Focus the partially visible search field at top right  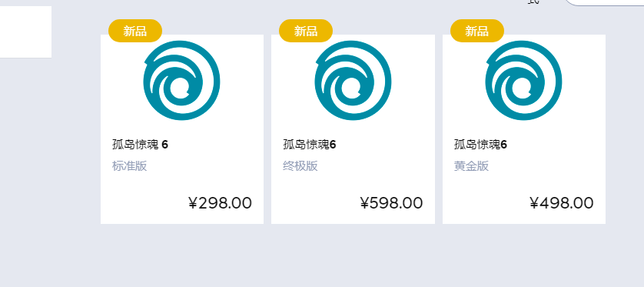604,2
